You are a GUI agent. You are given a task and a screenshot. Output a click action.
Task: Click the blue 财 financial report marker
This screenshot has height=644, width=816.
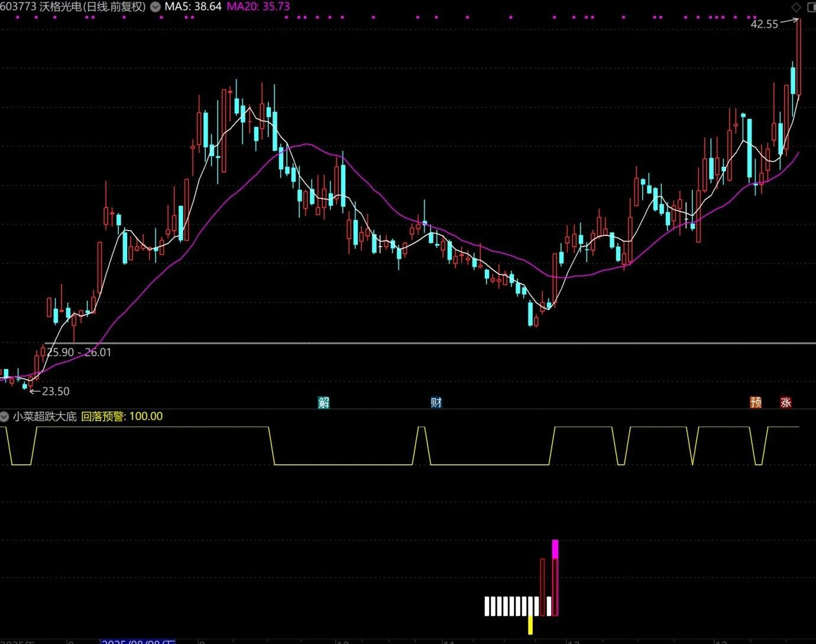[x=436, y=403]
